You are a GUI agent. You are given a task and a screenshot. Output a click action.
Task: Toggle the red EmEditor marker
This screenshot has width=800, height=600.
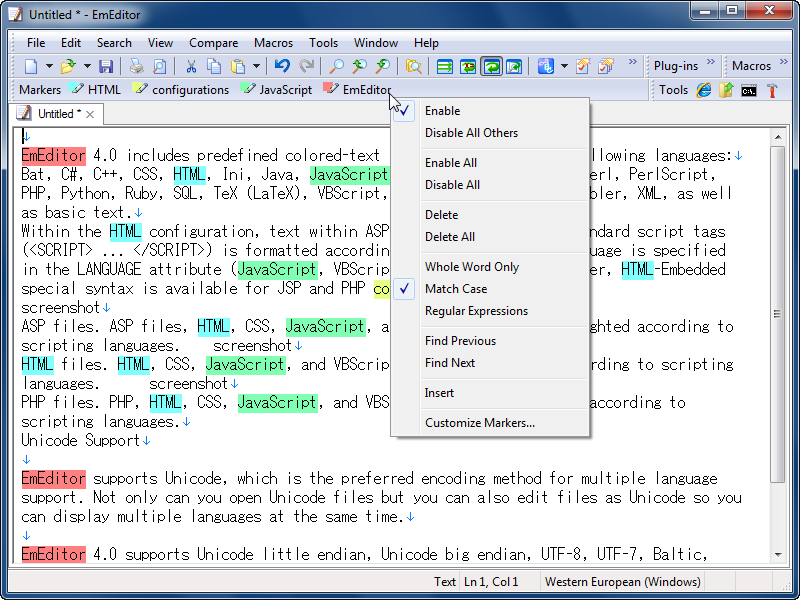(357, 90)
